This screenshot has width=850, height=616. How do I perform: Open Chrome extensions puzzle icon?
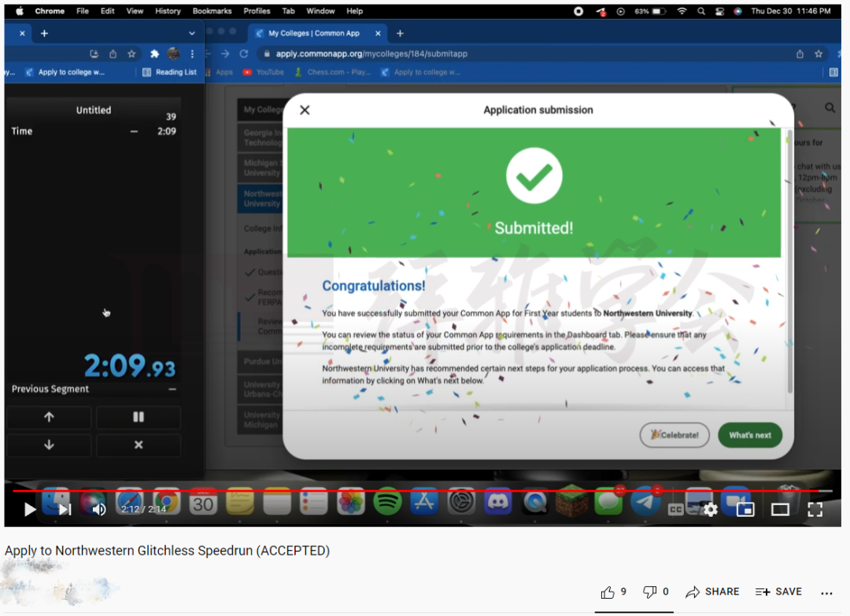click(154, 53)
